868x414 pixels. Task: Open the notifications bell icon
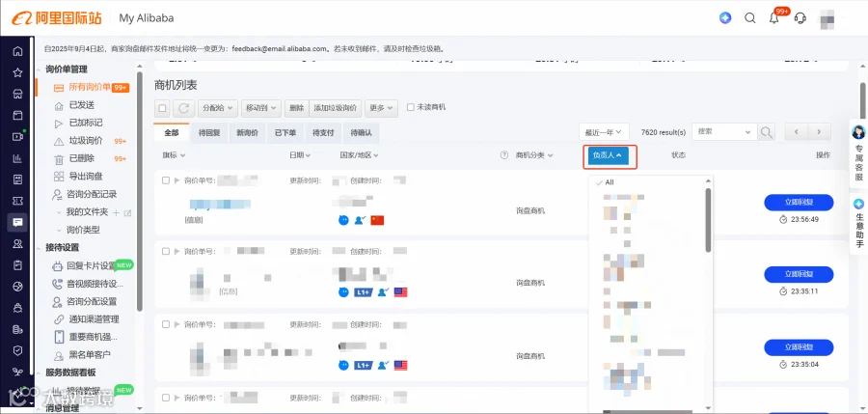pyautogui.click(x=774, y=18)
